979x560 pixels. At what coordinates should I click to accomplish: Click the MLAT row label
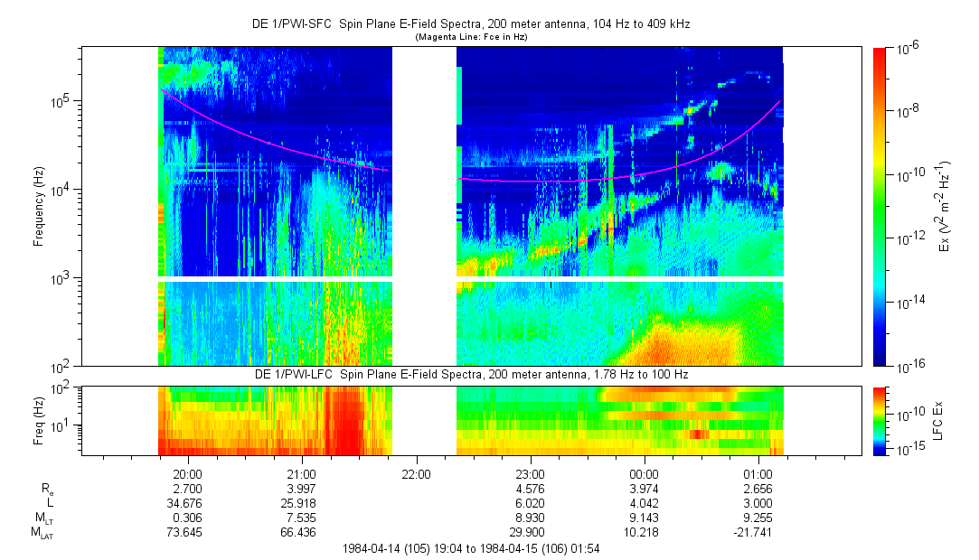(42, 534)
